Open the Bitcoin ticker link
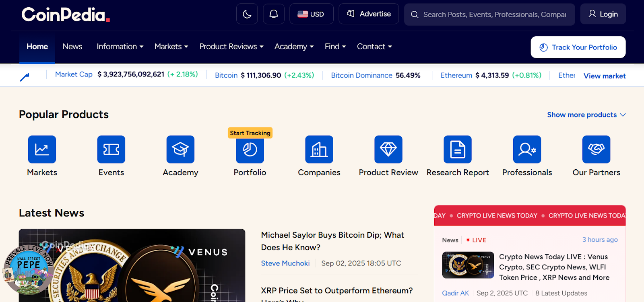The width and height of the screenshot is (644, 302). point(226,75)
